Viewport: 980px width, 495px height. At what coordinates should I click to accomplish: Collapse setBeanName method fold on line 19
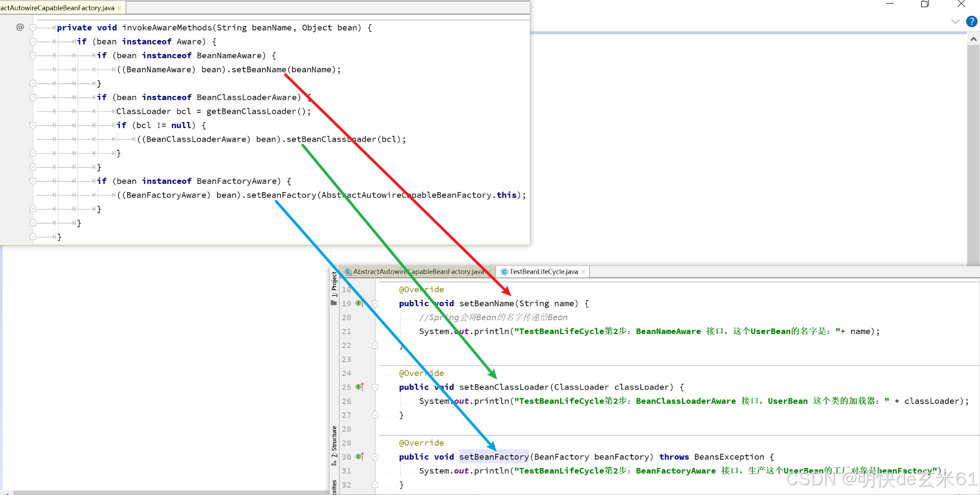(375, 303)
